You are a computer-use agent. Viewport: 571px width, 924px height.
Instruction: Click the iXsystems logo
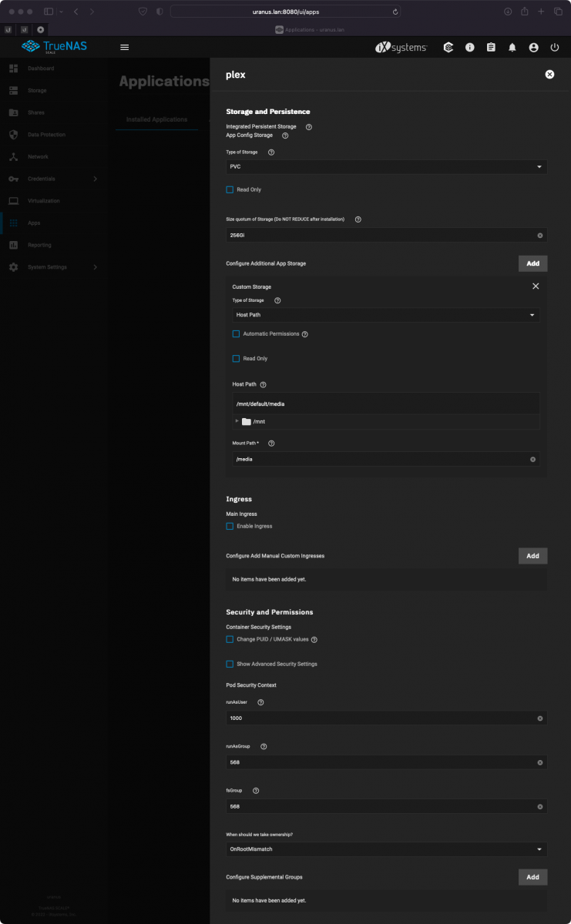point(401,47)
